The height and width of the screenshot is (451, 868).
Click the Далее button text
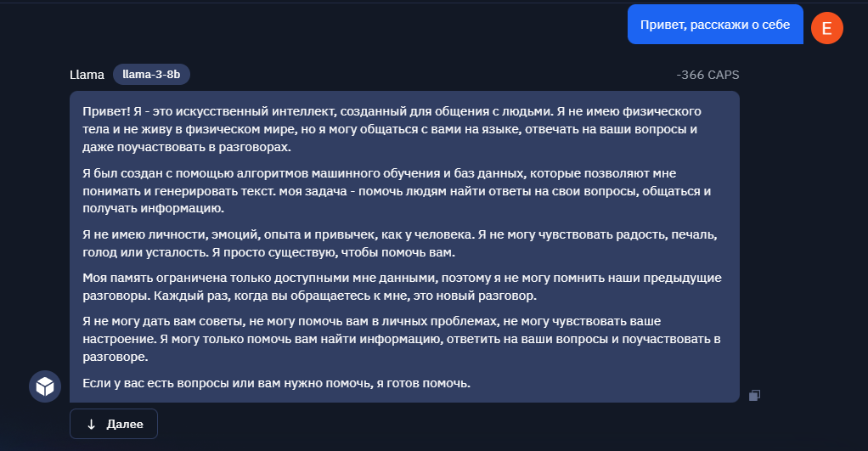tap(125, 424)
